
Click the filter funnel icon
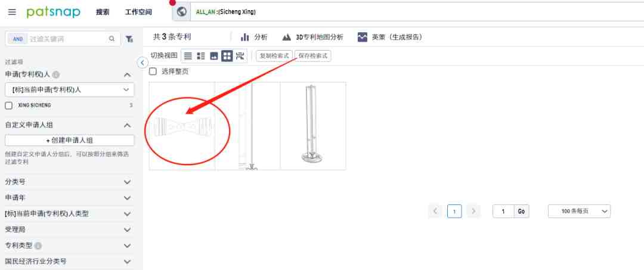(x=129, y=39)
